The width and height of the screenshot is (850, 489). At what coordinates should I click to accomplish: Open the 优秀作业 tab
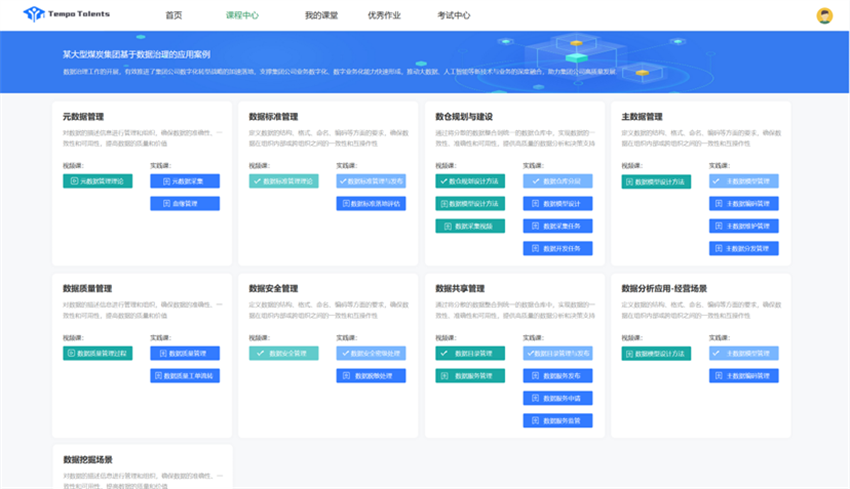click(x=385, y=15)
